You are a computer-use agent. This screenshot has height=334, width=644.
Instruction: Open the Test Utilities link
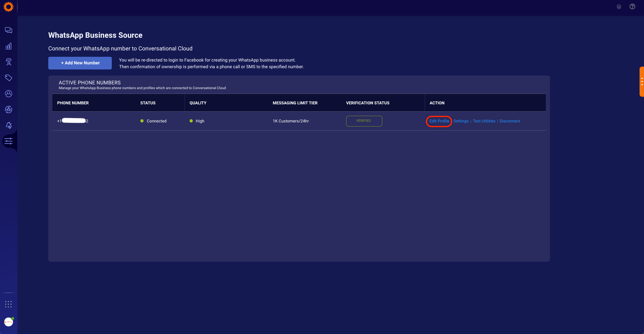coord(484,121)
